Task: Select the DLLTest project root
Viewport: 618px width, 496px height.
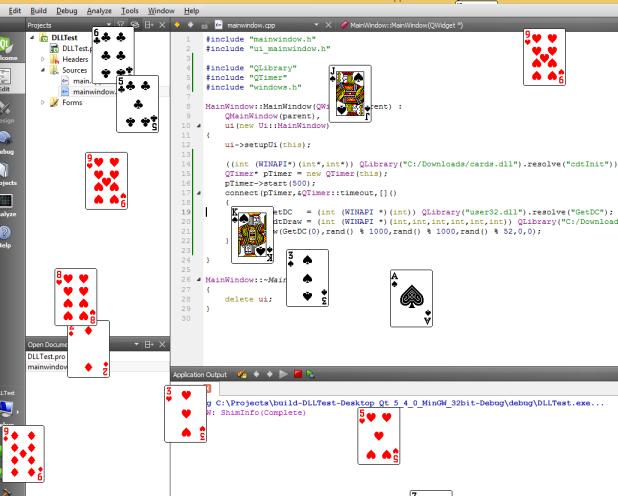Action: point(64,37)
